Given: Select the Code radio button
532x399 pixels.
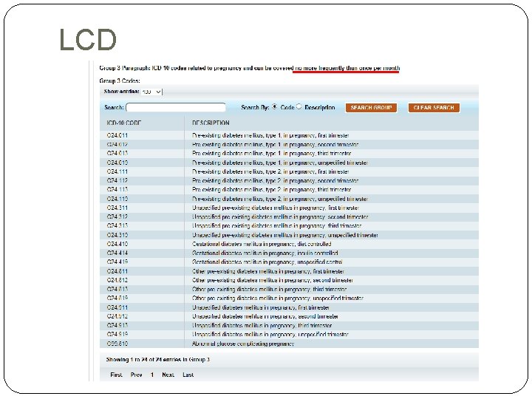Looking at the screenshot, I should (x=274, y=107).
